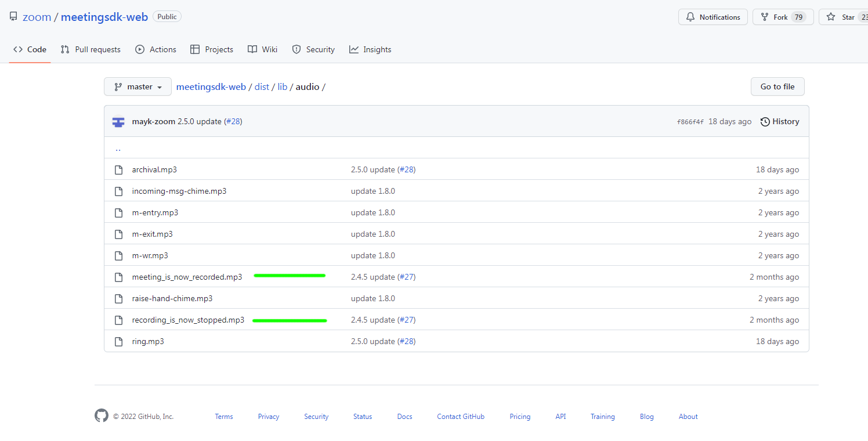Open the Docs footer link
868x441 pixels.
pos(405,417)
